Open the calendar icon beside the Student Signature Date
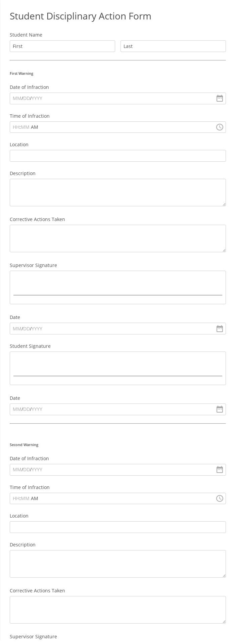This screenshot has width=235, height=644. click(220, 409)
